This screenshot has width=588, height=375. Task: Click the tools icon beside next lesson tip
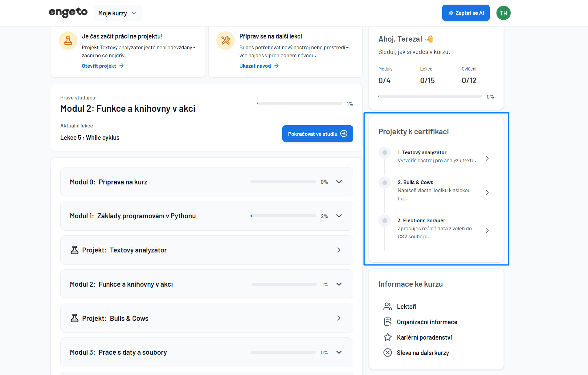(x=226, y=41)
